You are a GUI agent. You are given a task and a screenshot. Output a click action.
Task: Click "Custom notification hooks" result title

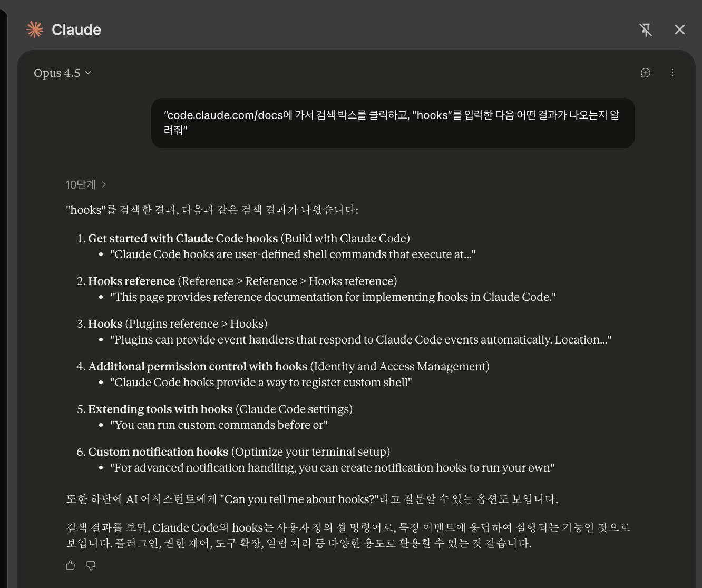(x=158, y=452)
